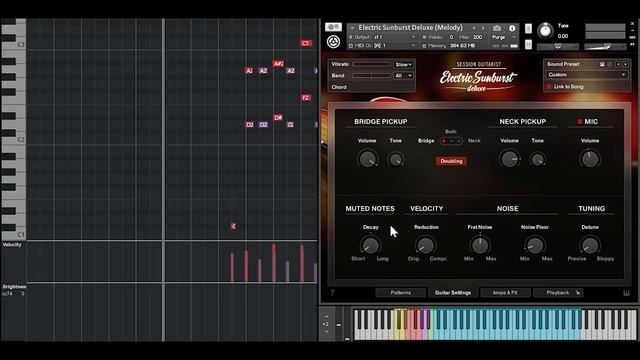Screen dimensions: 640x360
Task: Click the Muted Notes Decay knob
Action: [370, 245]
